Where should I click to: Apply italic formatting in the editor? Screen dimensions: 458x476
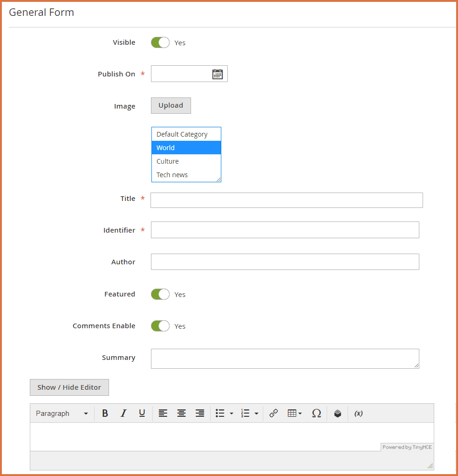[123, 414]
